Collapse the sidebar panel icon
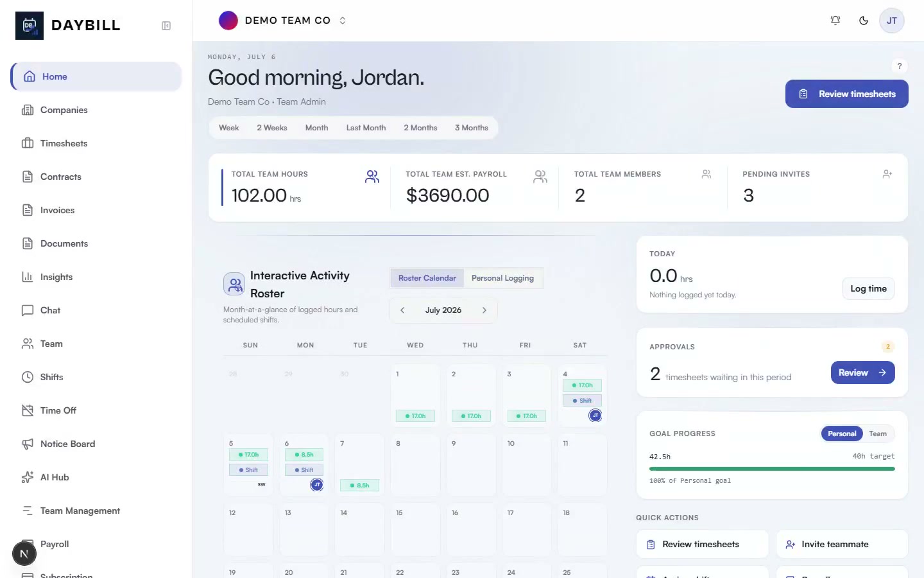Viewport: 924px width, 578px height. 166,26
